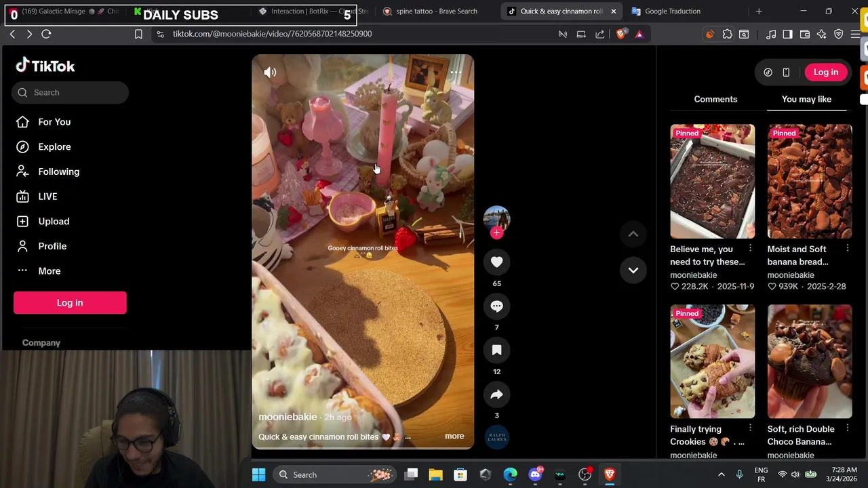Viewport: 868px width, 488px height.
Task: Open the Windows Start menu
Action: click(x=258, y=474)
